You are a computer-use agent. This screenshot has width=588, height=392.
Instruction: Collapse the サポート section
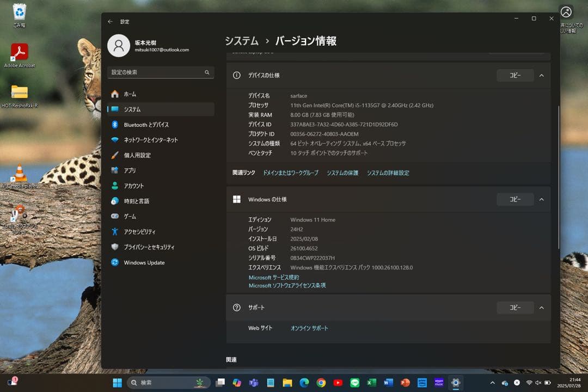[542, 308]
